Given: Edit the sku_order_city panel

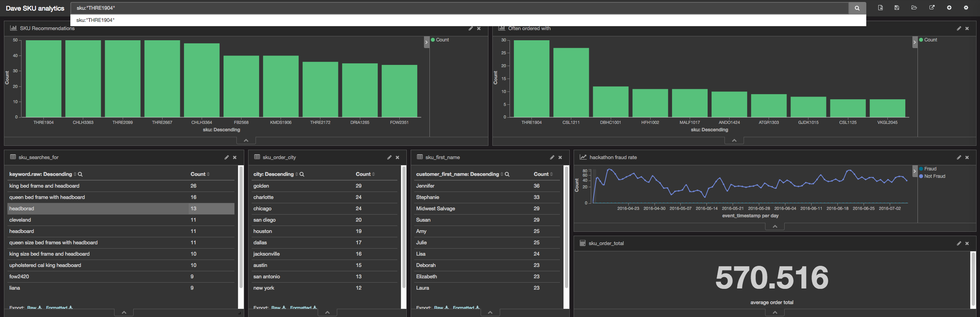Looking at the screenshot, I should pos(389,158).
